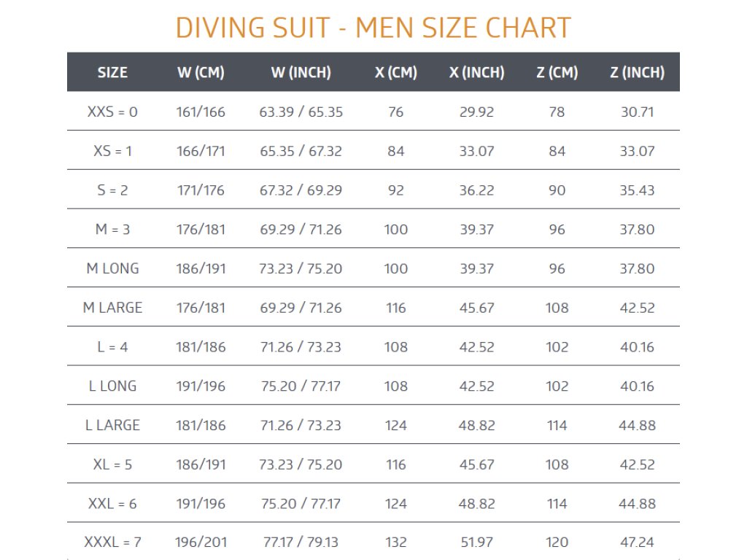The image size is (747, 560).
Task: Select the M LONG size label
Action: [x=112, y=269]
